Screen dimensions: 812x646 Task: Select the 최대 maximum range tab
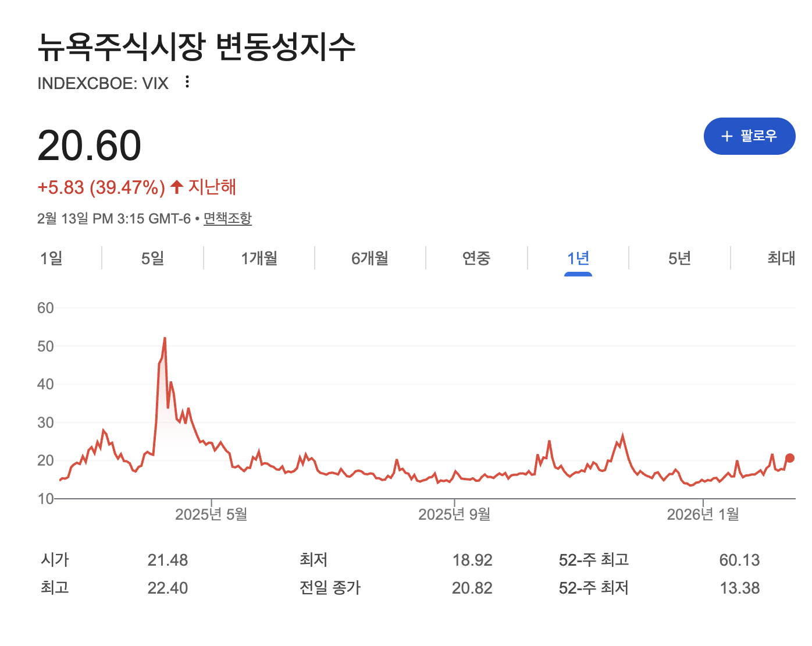(x=781, y=258)
